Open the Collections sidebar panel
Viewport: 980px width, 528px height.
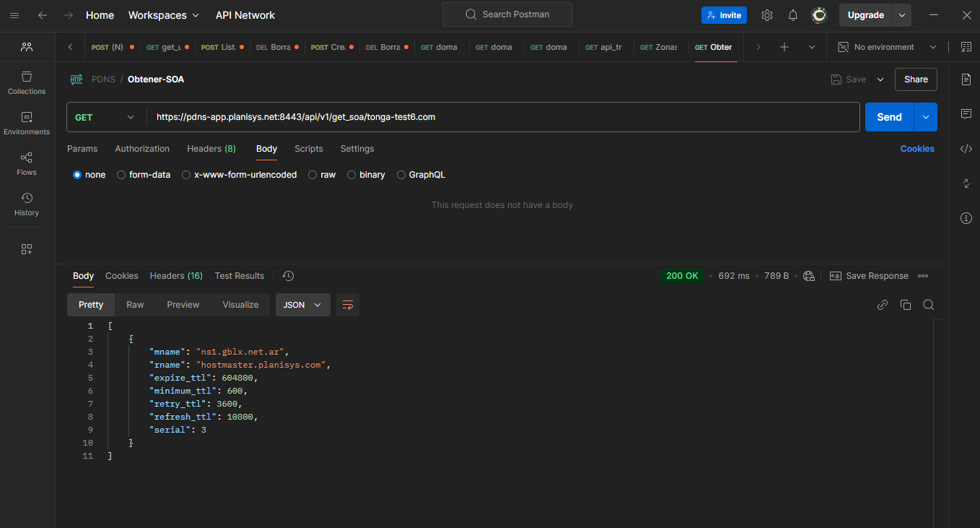[27, 83]
